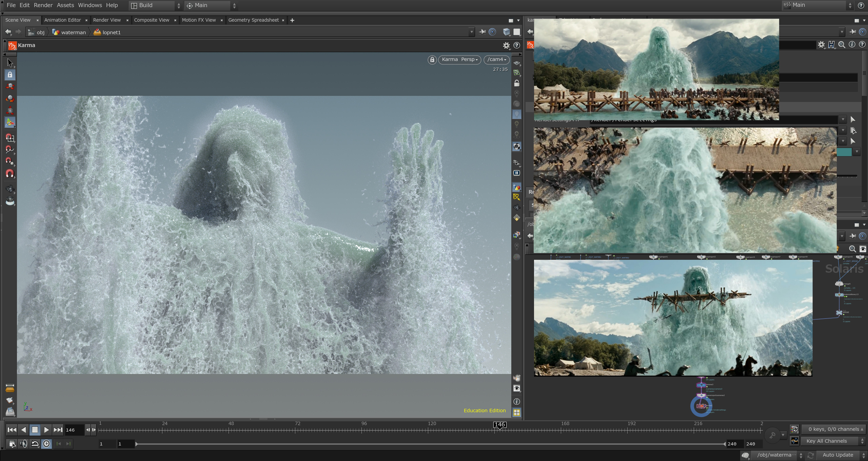This screenshot has height=461, width=868.
Task: Select the Handle tool with triangle icon
Action: point(10,122)
